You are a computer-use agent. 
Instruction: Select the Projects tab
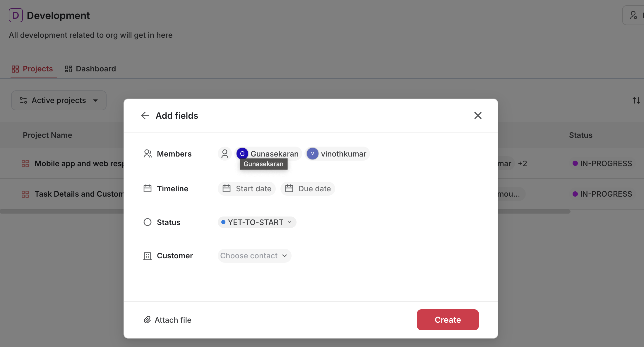[x=32, y=69]
